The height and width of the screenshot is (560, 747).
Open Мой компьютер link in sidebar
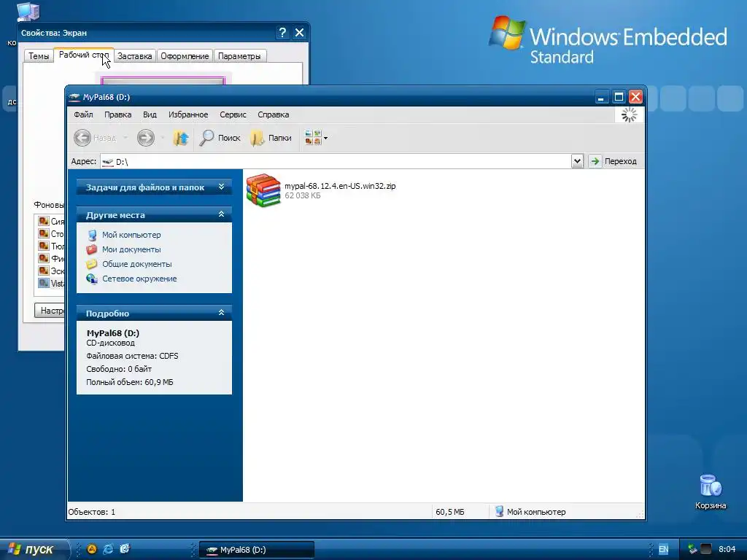tap(131, 235)
